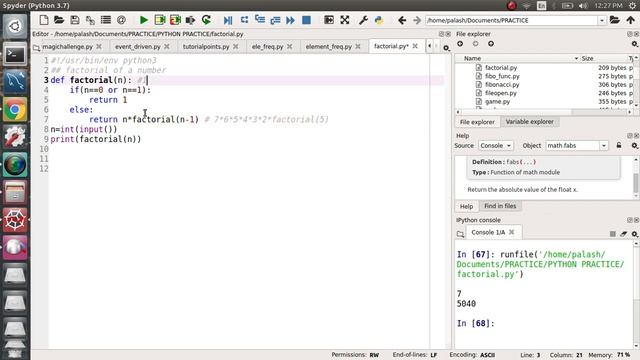Click the math.fabs object input field
Image resolution: width=640 pixels, height=360 pixels.
[572, 145]
